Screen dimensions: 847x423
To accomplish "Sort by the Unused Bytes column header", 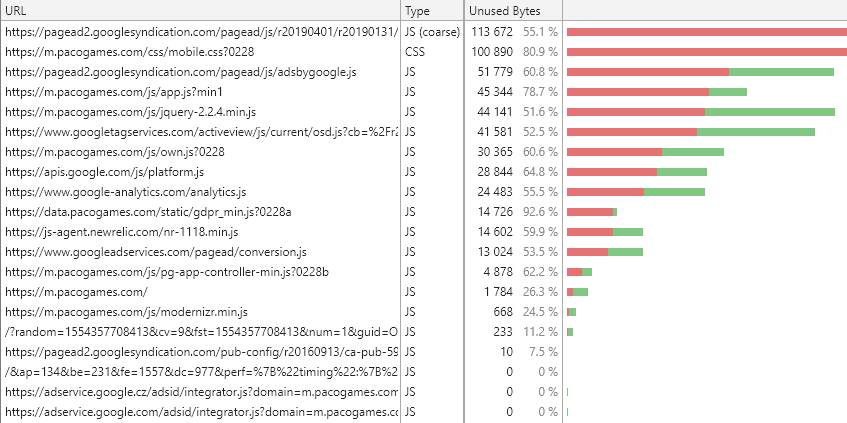I will (513, 10).
